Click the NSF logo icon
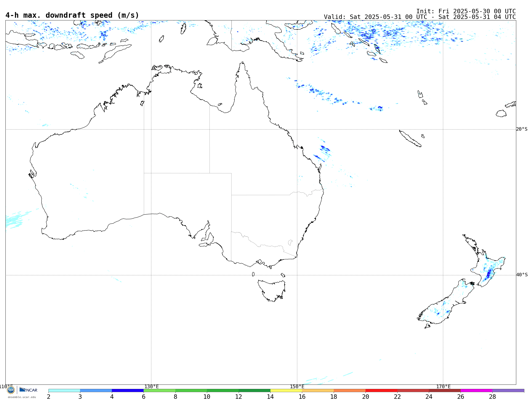Screen dimensions: 532x400 11,390
